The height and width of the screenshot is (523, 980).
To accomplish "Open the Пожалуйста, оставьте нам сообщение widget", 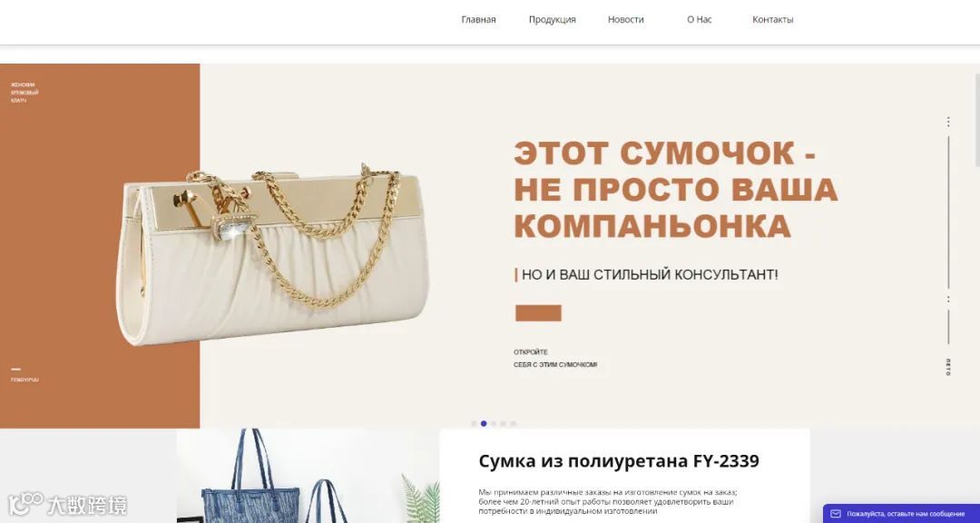I will pos(901,514).
